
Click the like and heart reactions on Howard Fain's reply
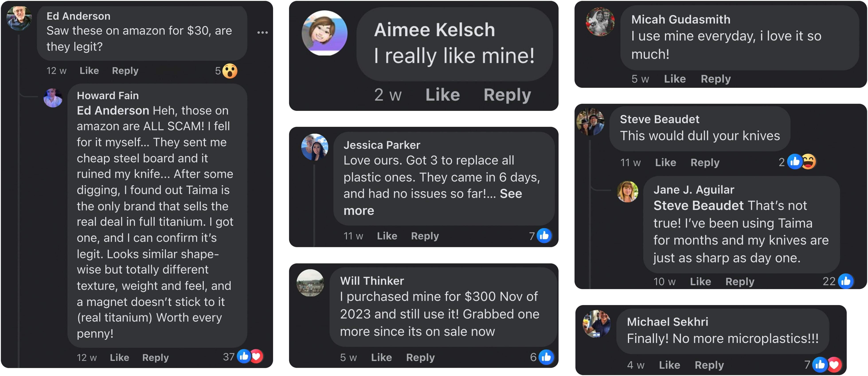pyautogui.click(x=250, y=356)
